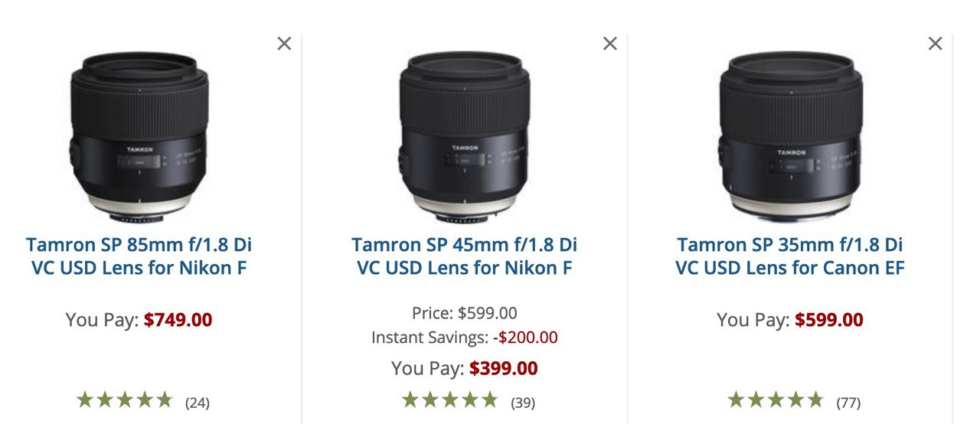
Task: Click the star rating under the 35mm lens
Action: [776, 400]
